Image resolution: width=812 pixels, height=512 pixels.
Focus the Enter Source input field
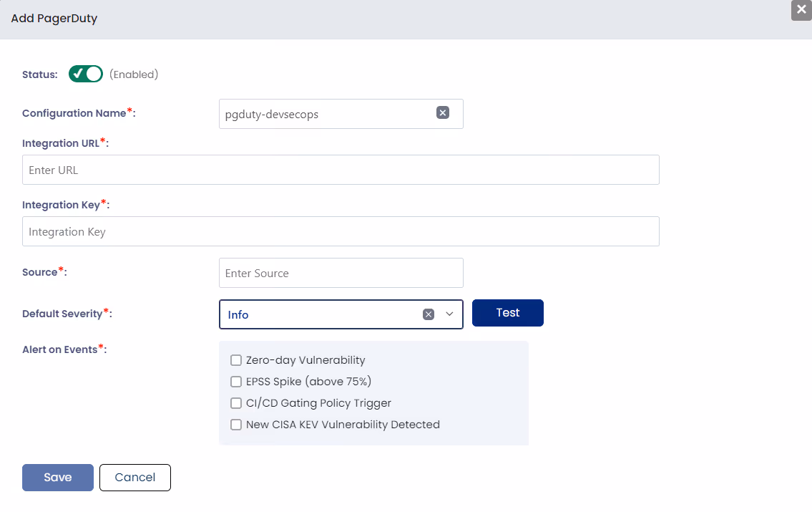[341, 273]
